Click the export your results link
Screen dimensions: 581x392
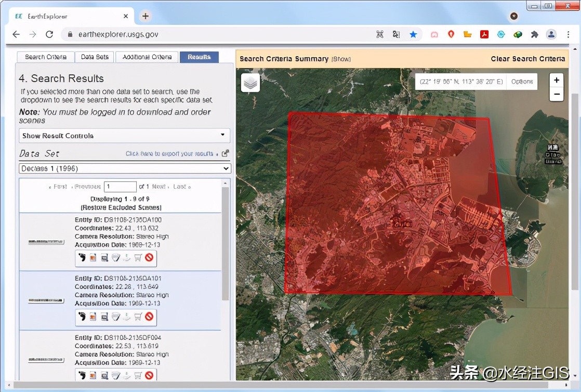coord(169,153)
